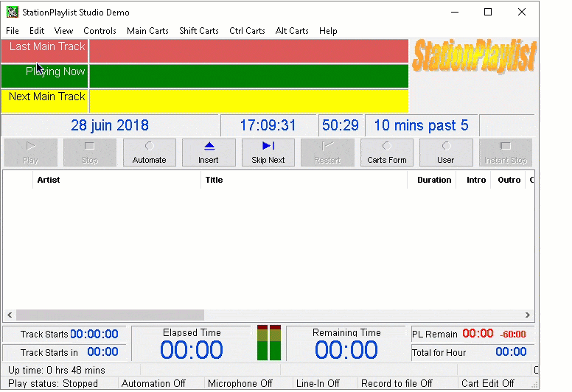
Task: Click the Intro column header
Action: [472, 180]
